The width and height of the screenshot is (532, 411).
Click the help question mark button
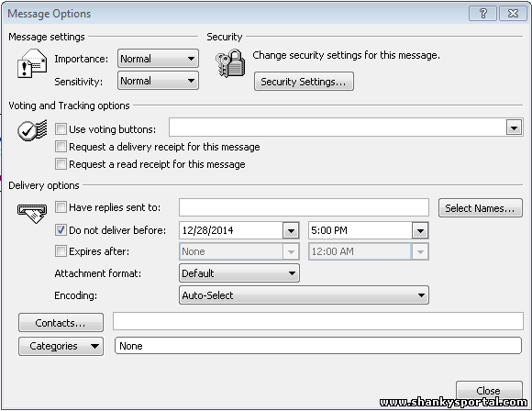tap(482, 14)
